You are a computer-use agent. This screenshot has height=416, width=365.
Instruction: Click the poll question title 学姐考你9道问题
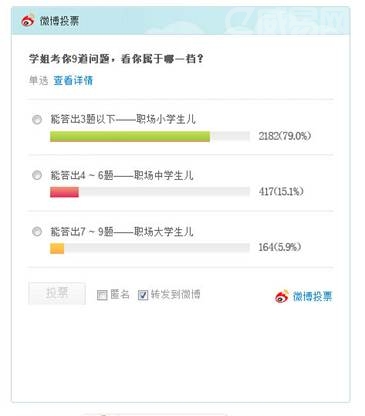[116, 59]
